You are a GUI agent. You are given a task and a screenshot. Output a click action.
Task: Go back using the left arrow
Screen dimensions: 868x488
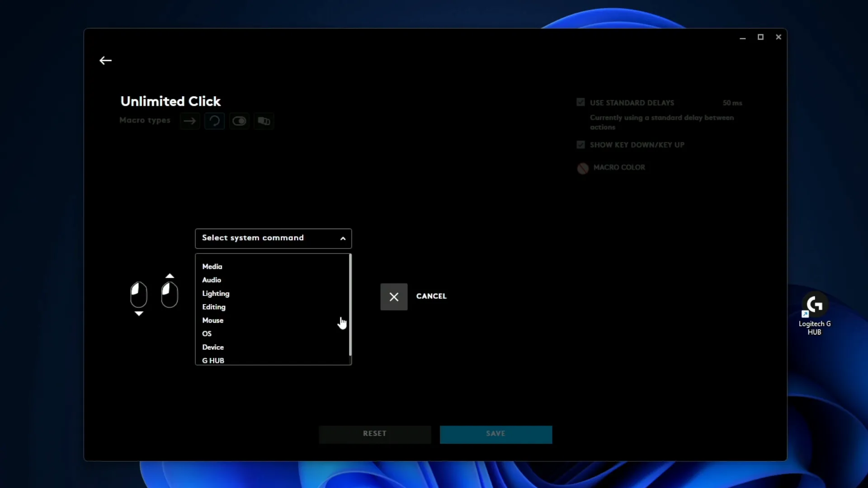(105, 61)
